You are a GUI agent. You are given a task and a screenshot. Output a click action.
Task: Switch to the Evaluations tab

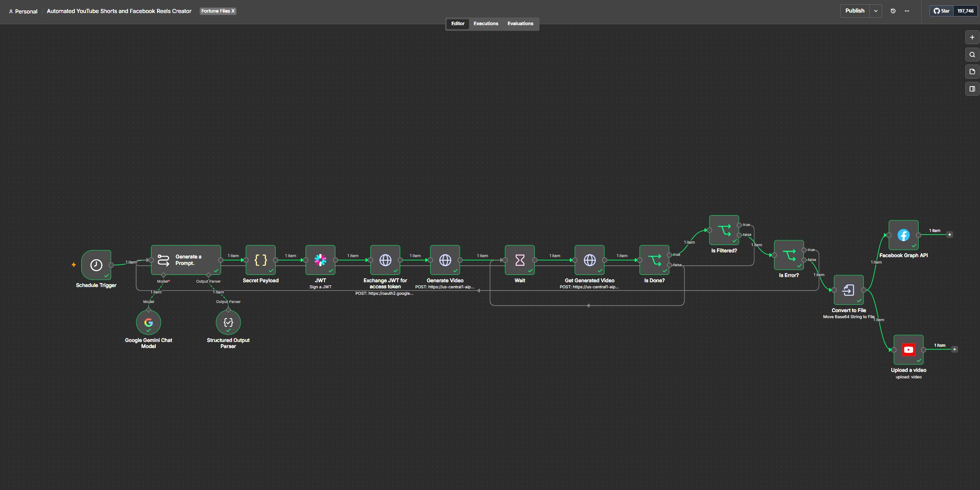[521, 23]
